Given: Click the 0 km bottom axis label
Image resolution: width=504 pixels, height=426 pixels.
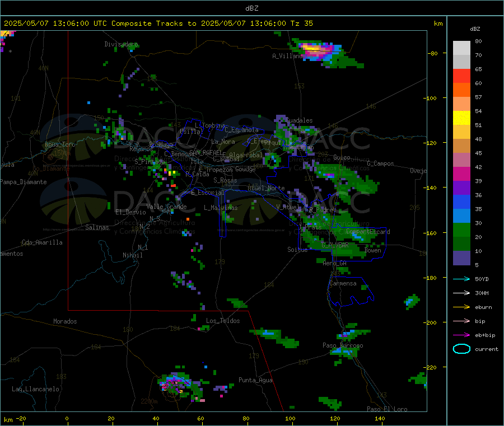Looking at the screenshot, I should 67,418.
